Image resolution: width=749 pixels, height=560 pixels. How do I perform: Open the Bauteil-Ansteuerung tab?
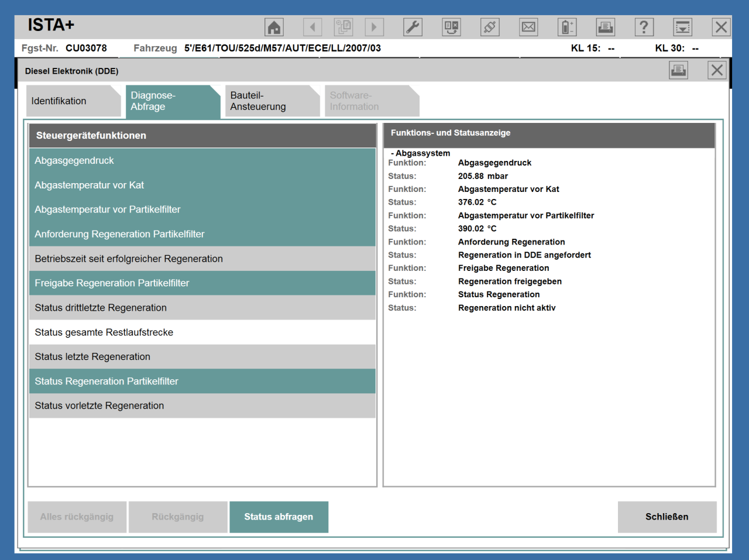(x=273, y=101)
